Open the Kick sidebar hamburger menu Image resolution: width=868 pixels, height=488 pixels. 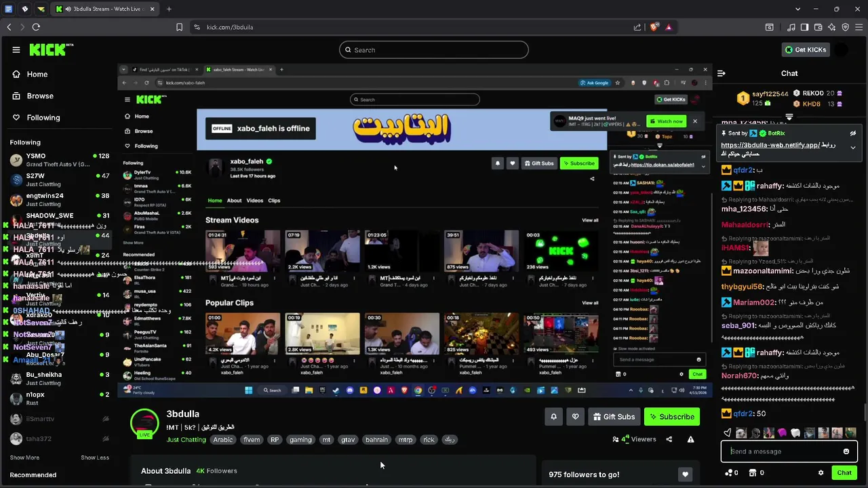click(x=16, y=49)
